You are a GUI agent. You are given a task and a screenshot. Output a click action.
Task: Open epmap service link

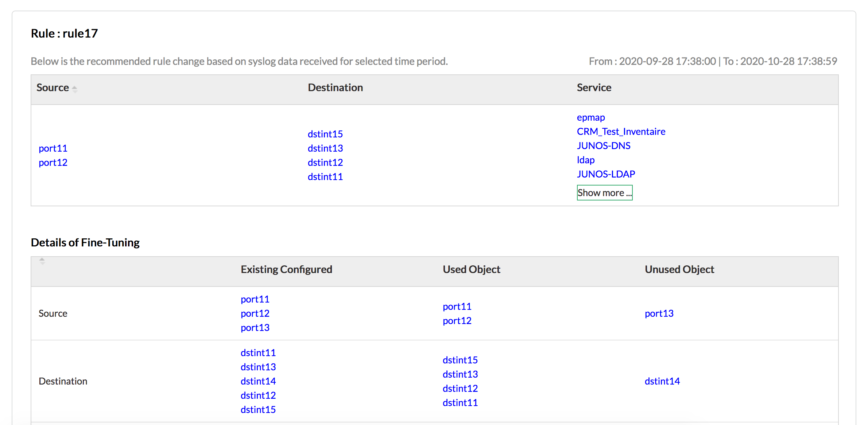click(x=590, y=117)
